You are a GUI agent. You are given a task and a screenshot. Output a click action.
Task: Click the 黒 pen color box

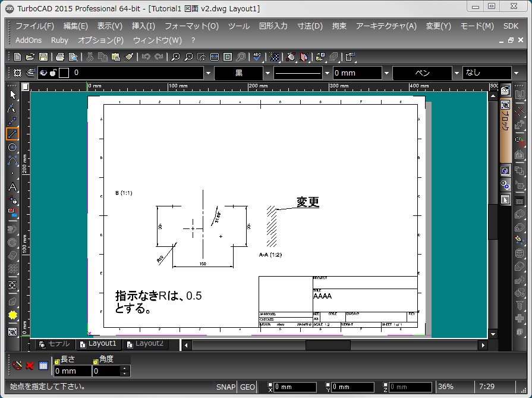(239, 73)
